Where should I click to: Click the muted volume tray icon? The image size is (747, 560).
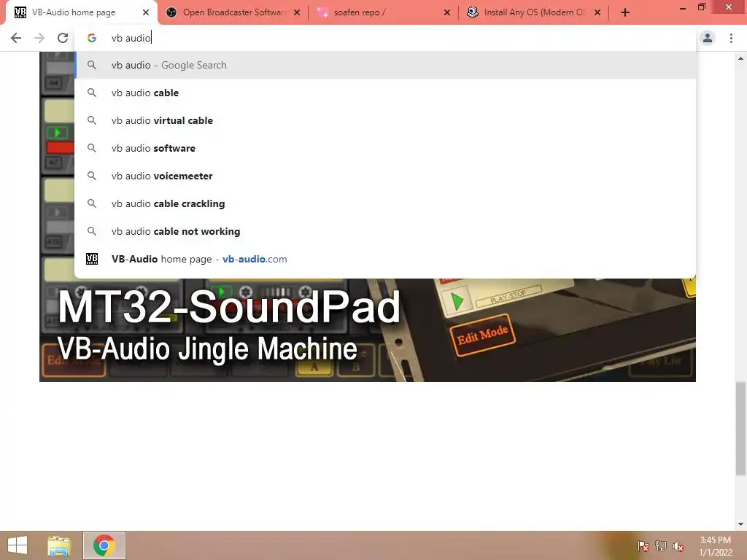678,546
